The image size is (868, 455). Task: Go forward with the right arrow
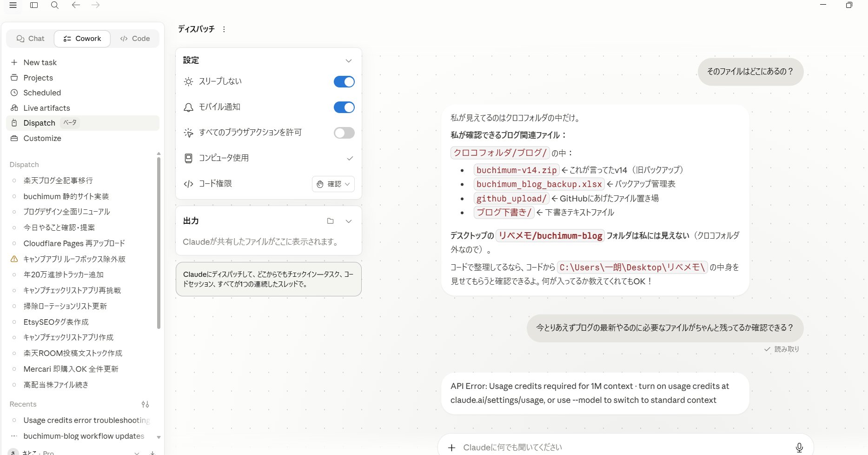pos(96,5)
